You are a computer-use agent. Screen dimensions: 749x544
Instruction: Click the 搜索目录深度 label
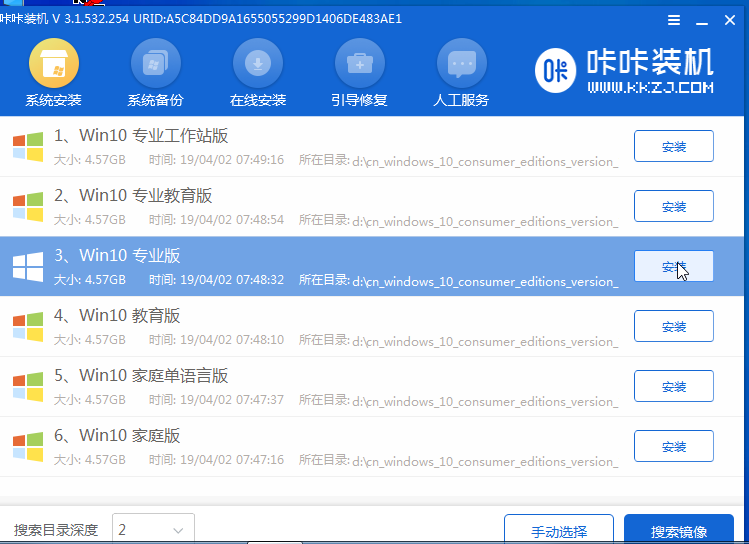click(x=56, y=530)
